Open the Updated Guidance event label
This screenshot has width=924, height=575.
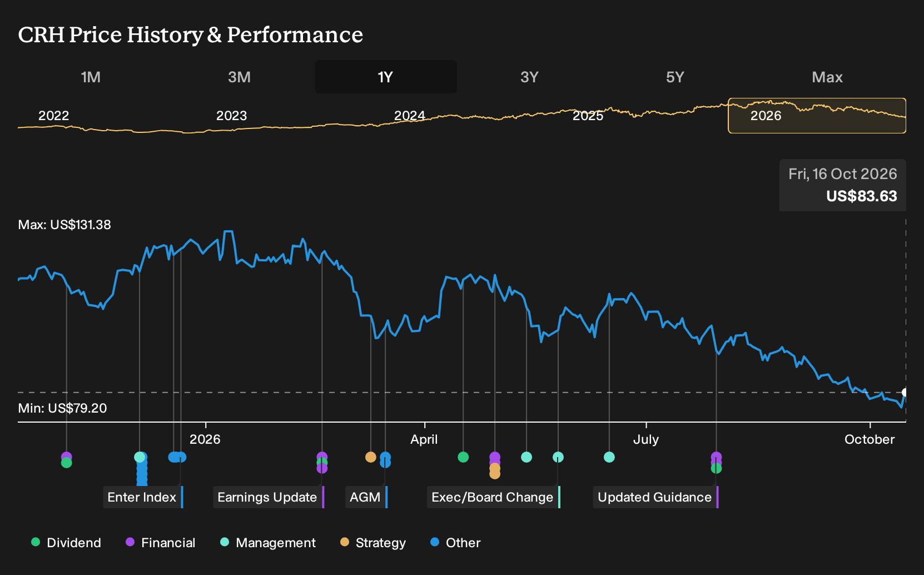[656, 497]
